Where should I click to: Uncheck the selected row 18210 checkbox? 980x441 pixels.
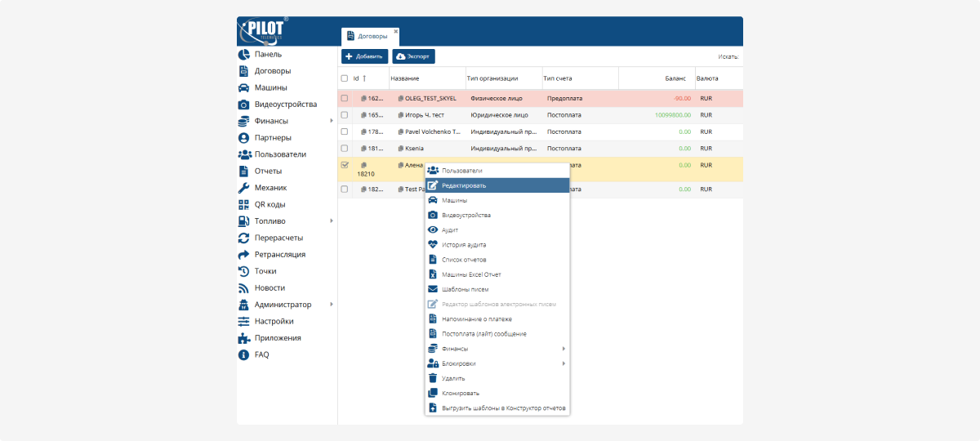point(345,165)
